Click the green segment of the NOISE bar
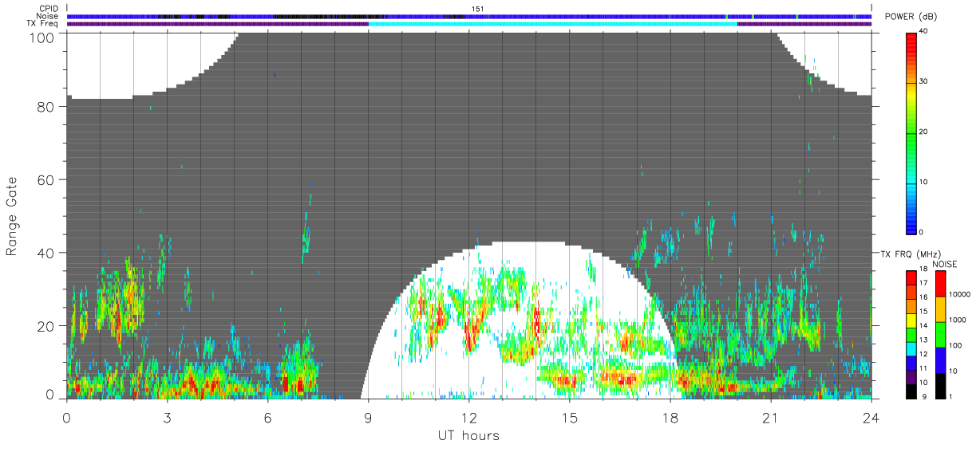Screen dimensions: 980x452 coord(941,335)
